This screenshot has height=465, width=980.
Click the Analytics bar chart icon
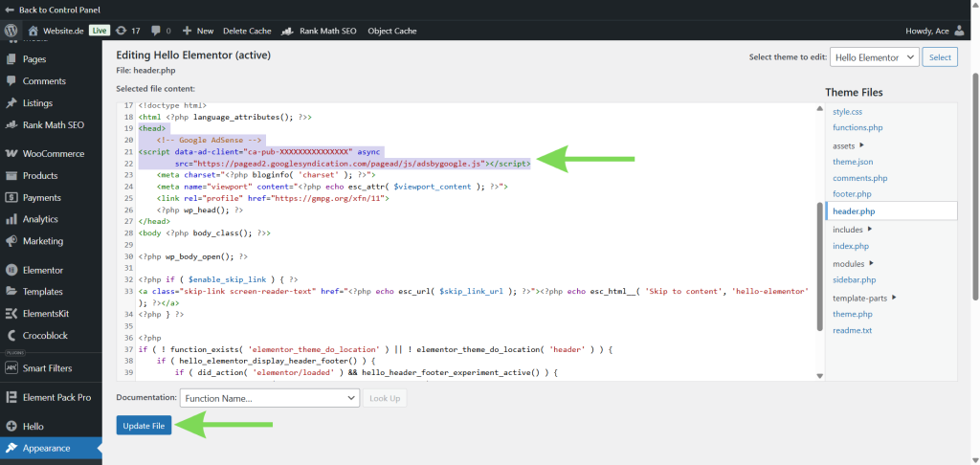tap(11, 219)
